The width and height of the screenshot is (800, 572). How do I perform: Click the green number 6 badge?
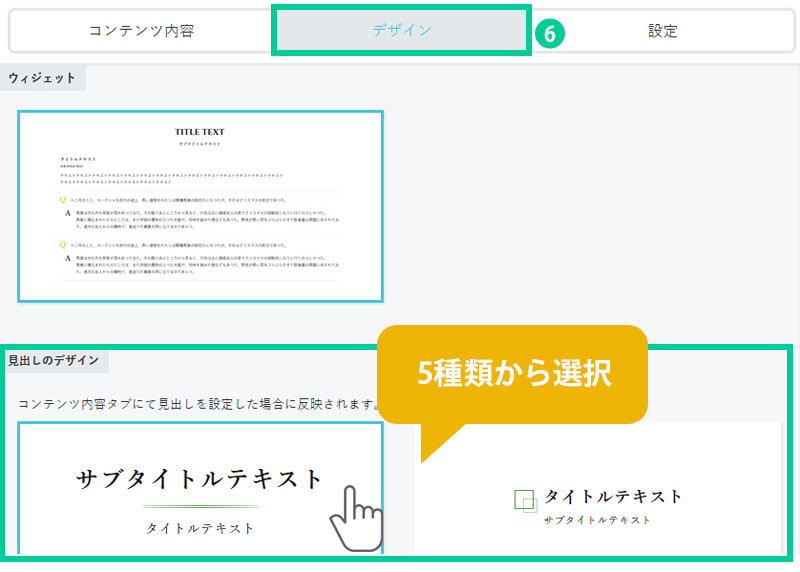[x=549, y=32]
